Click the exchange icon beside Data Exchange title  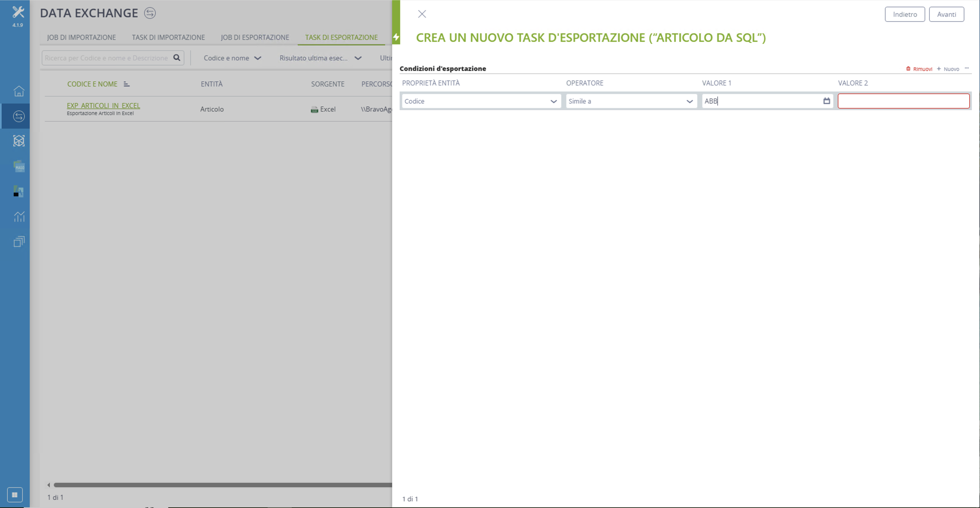(x=150, y=13)
